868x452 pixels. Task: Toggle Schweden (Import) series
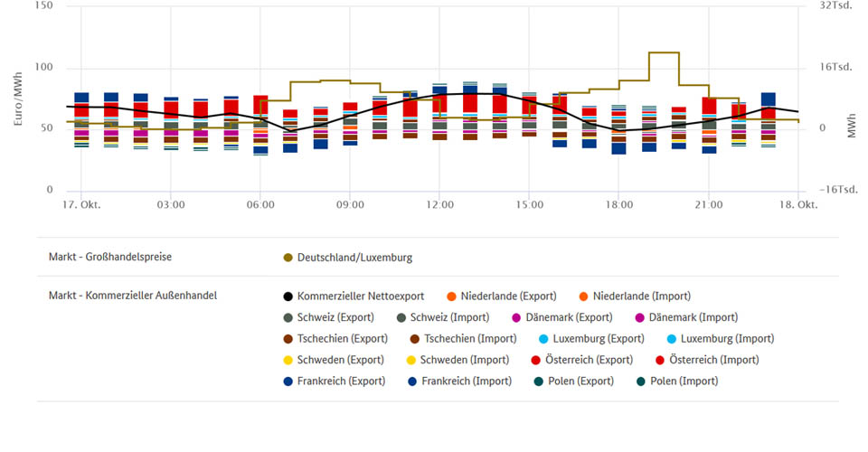pos(458,360)
